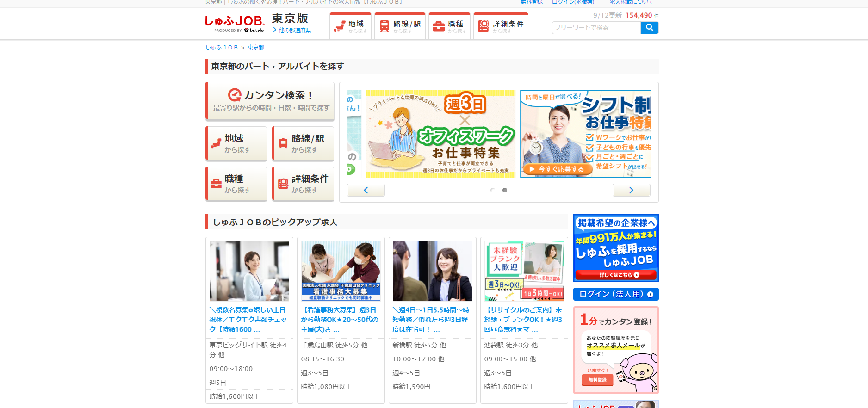
Task: Open 1分でカンタン登録 banner
Action: 616,350
